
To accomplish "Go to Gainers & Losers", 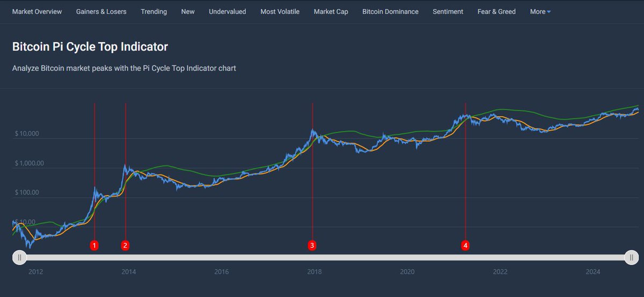I will click(x=101, y=11).
